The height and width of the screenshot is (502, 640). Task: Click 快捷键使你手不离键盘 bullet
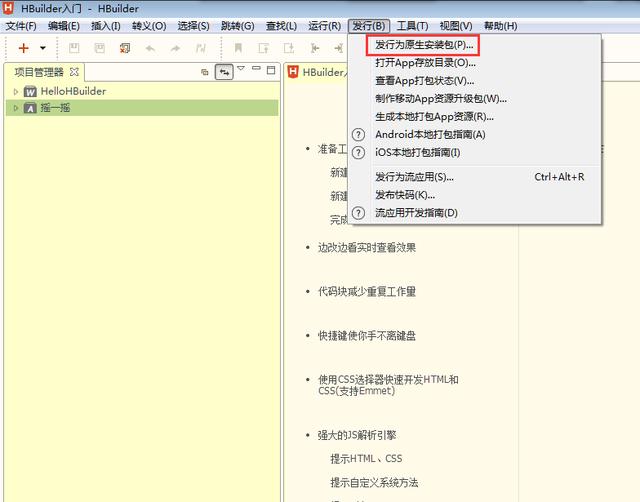[x=367, y=335]
